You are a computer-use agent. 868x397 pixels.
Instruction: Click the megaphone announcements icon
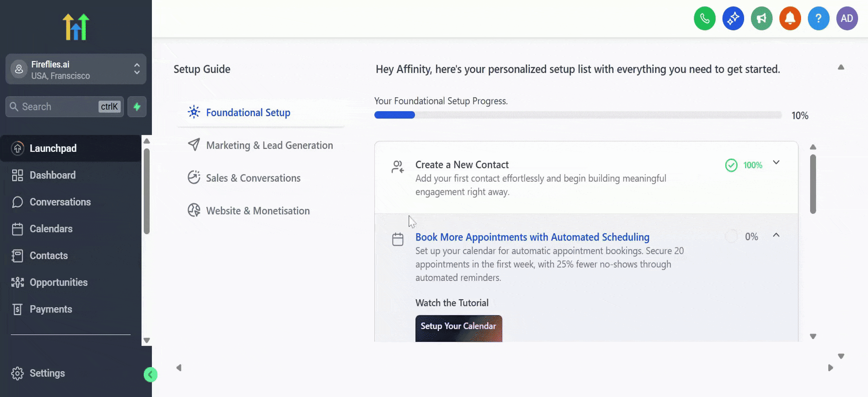click(x=761, y=19)
